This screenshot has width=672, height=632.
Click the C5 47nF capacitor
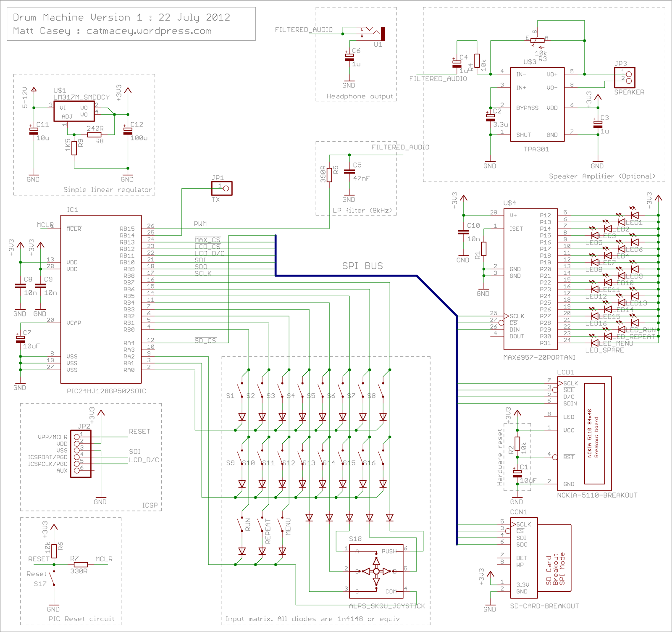point(349,171)
